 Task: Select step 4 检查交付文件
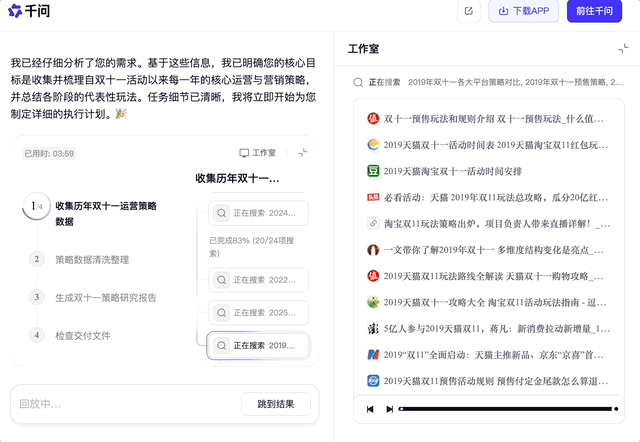[x=83, y=335]
